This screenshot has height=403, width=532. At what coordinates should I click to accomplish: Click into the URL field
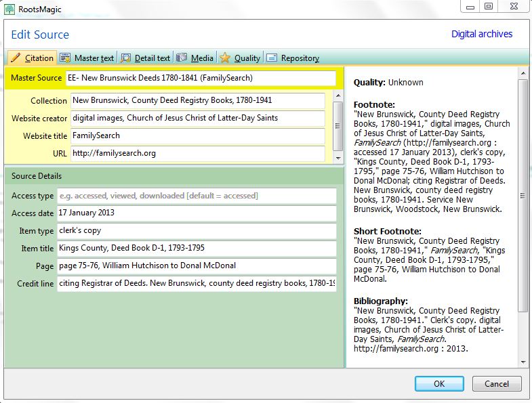[x=197, y=153]
